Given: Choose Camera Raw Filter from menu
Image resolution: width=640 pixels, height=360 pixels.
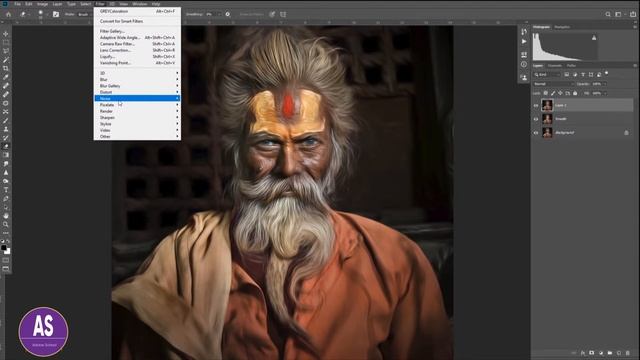Looking at the screenshot, I should point(138,44).
